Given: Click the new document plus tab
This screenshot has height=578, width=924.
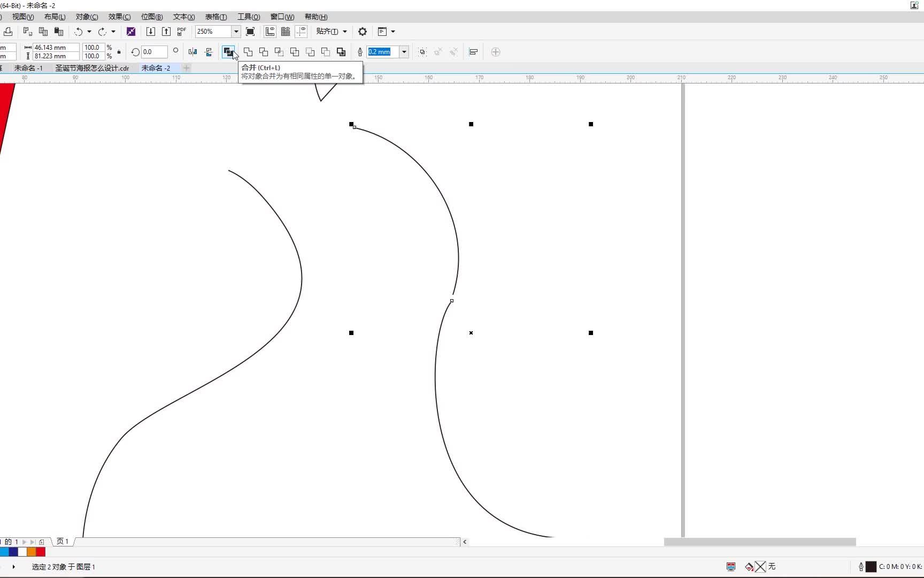Looking at the screenshot, I should (x=187, y=68).
